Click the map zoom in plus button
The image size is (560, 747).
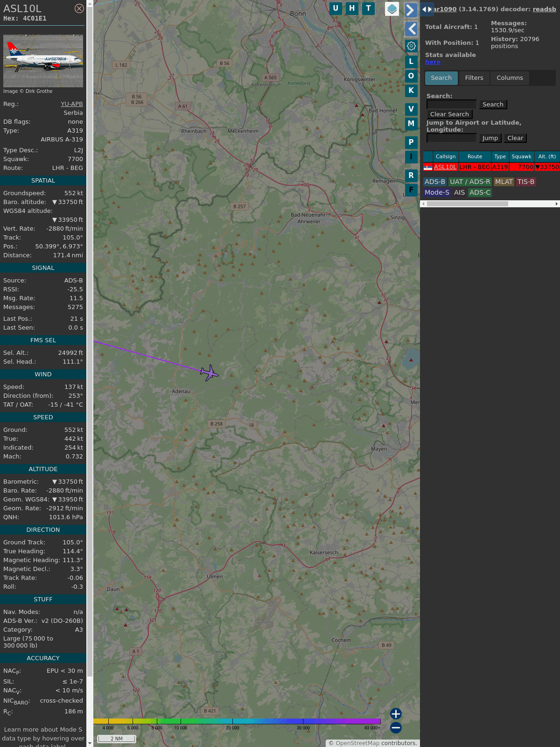click(396, 713)
